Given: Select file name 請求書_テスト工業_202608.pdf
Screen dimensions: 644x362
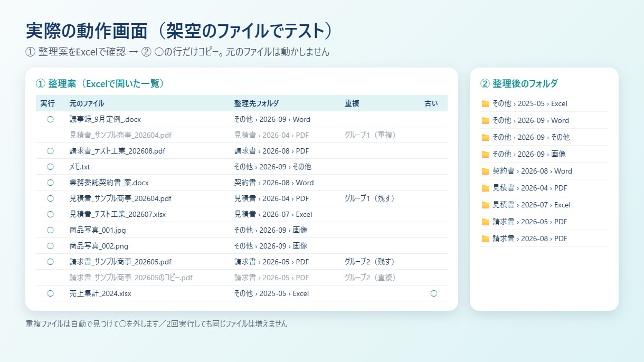Looking at the screenshot, I should point(117,151).
